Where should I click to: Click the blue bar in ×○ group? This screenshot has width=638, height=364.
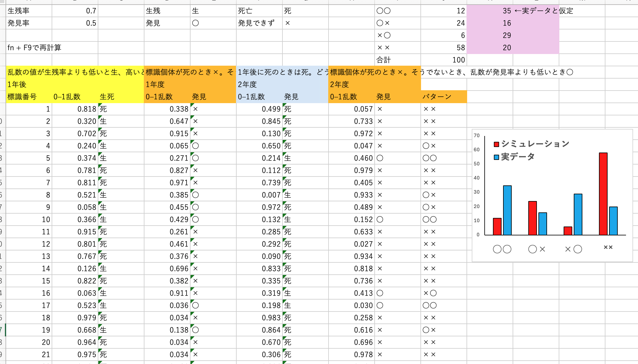[578, 214]
